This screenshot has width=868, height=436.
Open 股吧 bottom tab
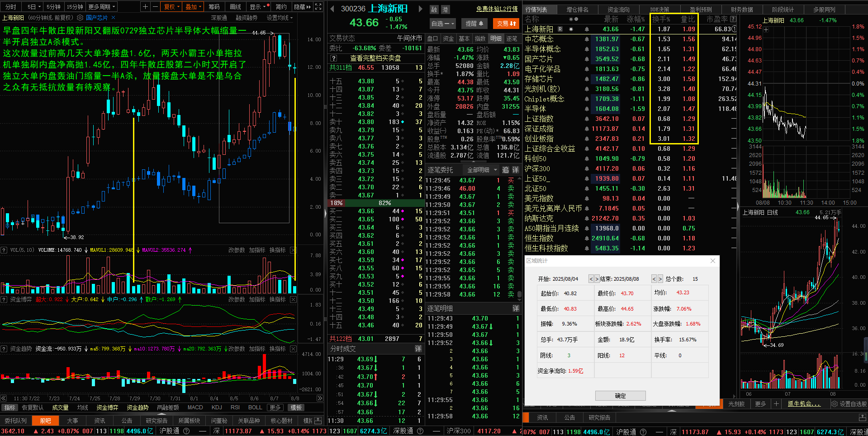click(45, 421)
